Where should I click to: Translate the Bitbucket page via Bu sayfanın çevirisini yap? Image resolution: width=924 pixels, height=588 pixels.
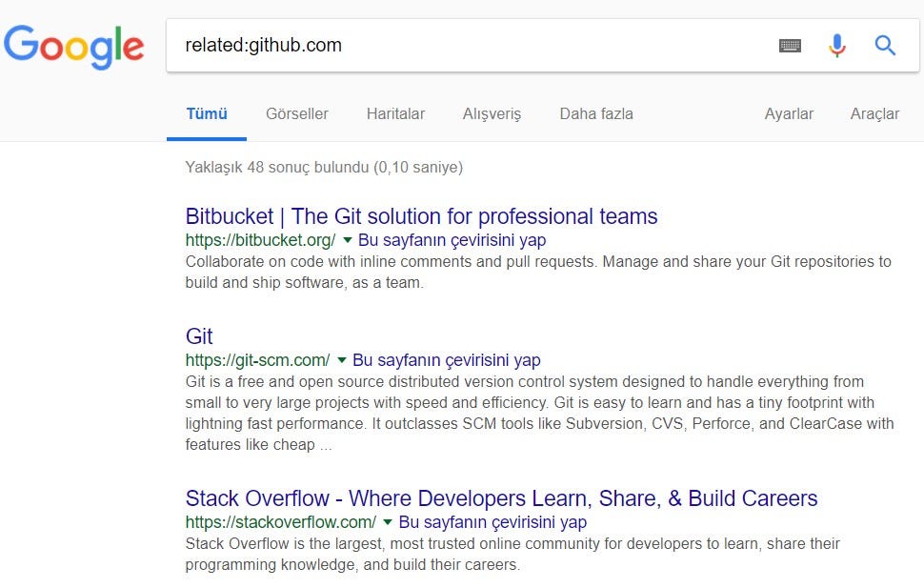click(x=452, y=240)
